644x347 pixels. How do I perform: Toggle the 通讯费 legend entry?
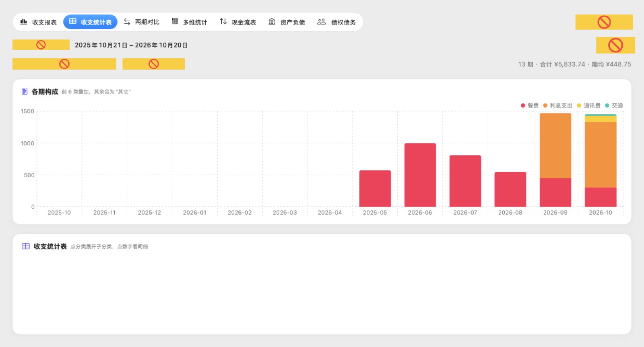(x=588, y=105)
